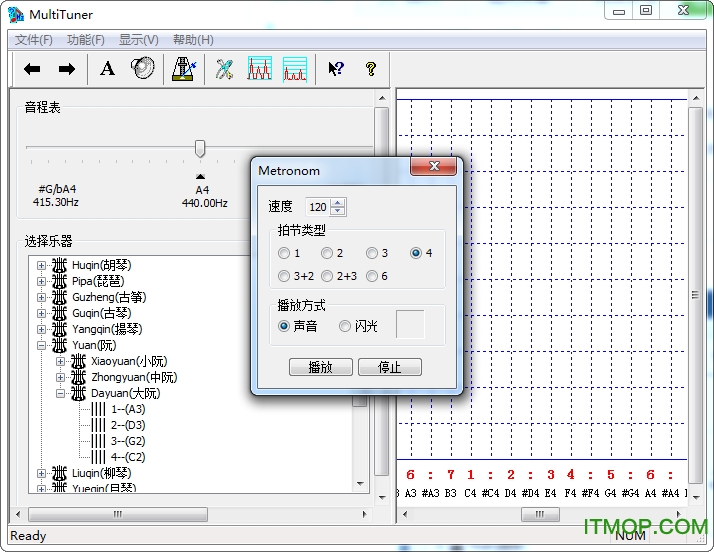714x552 pixels.
Task: Click the 停止 stop button
Action: point(390,367)
